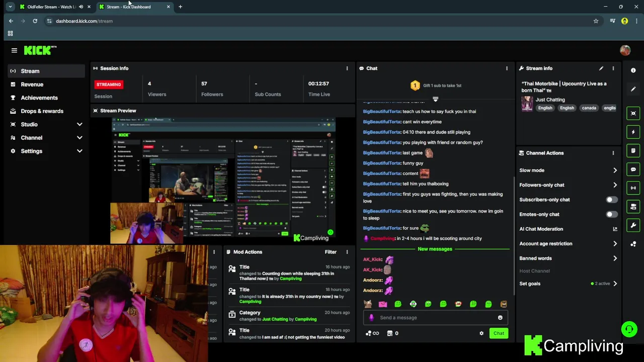Image resolution: width=644 pixels, height=362 pixels.
Task: Click the green support headset bubble
Action: [629, 330]
